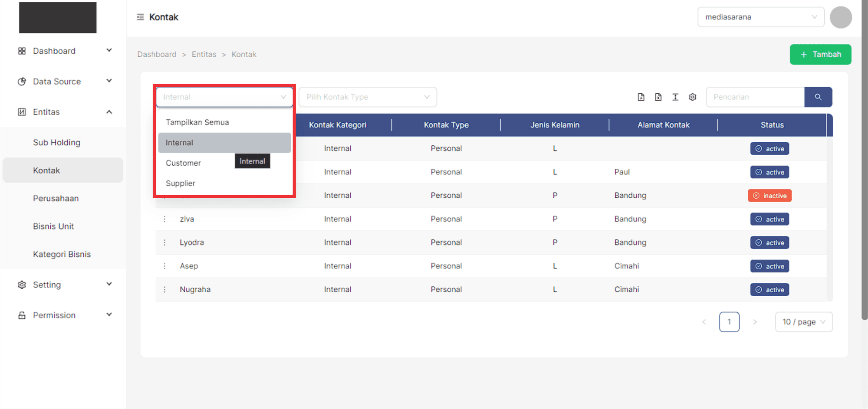Open the three-dot menu for Nugraha row

(164, 289)
